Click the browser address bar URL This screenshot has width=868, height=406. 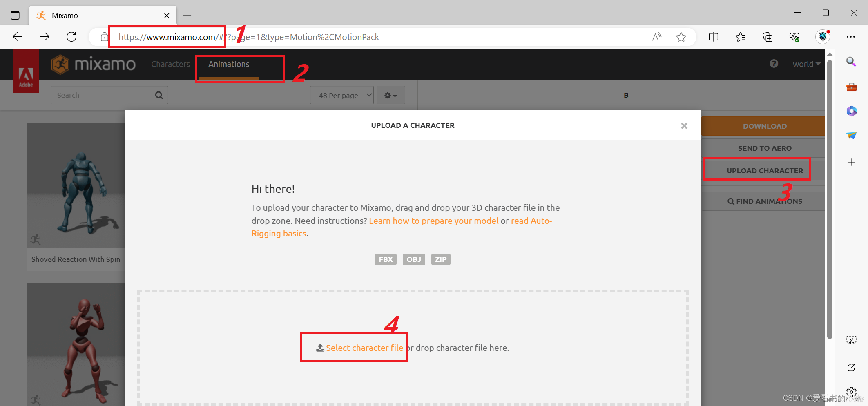pos(248,37)
